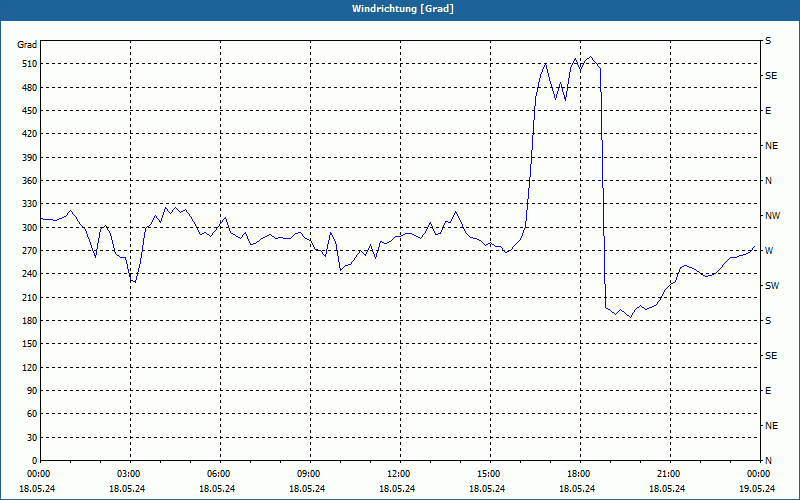Click the NW compass label
This screenshot has height=500, width=800.
(x=772, y=216)
